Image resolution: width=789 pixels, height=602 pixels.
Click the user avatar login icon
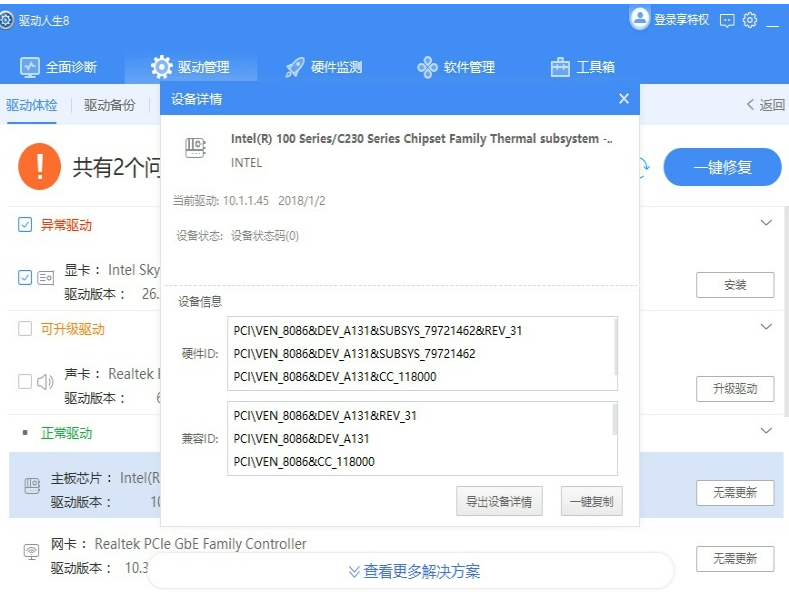pyautogui.click(x=640, y=19)
